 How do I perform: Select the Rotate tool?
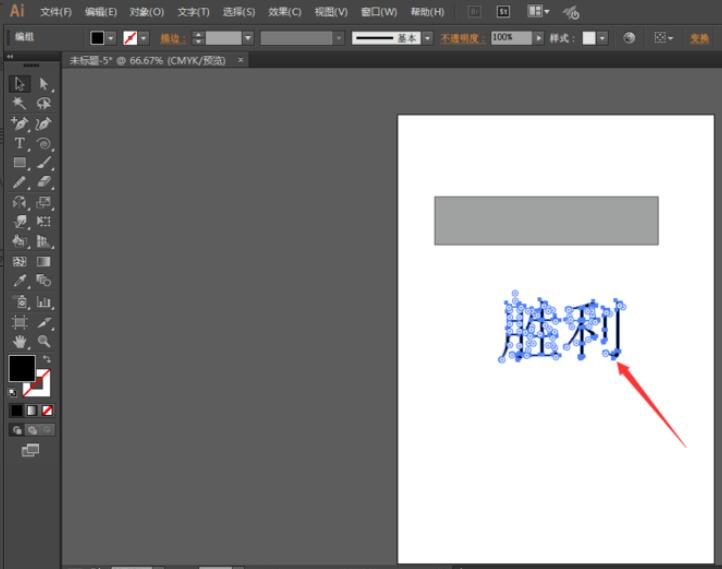[19, 202]
